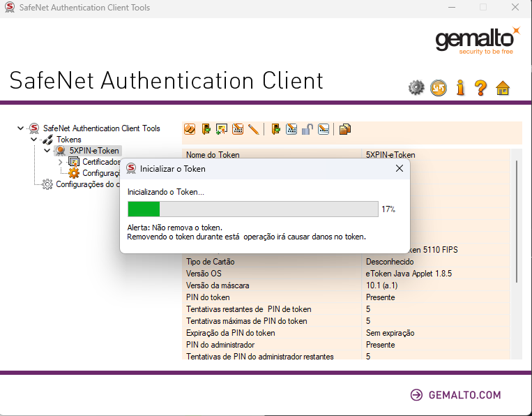Click the Initialize Token eraser icon
This screenshot has width=532, height=416.
[190, 129]
